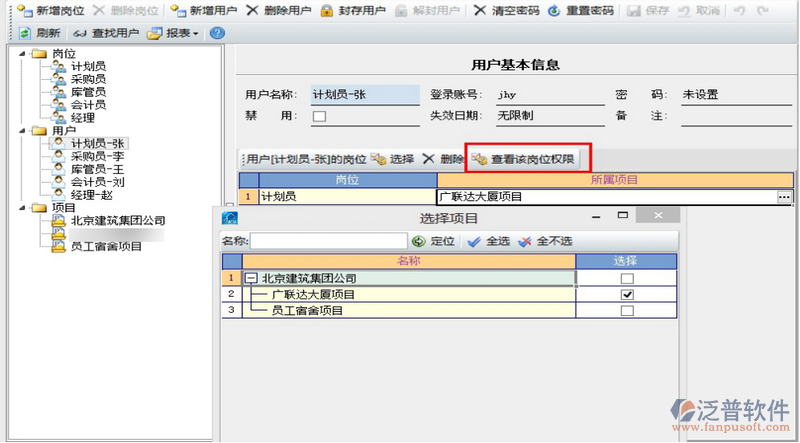
Task: Select 员工宿舍项目 in left project tree
Action: point(106,247)
